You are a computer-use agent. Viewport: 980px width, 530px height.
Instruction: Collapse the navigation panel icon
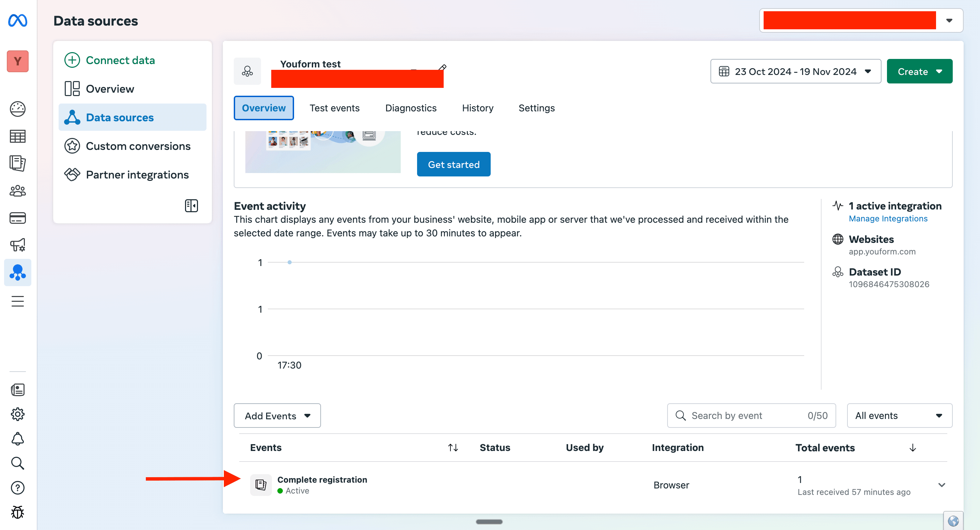click(x=192, y=206)
